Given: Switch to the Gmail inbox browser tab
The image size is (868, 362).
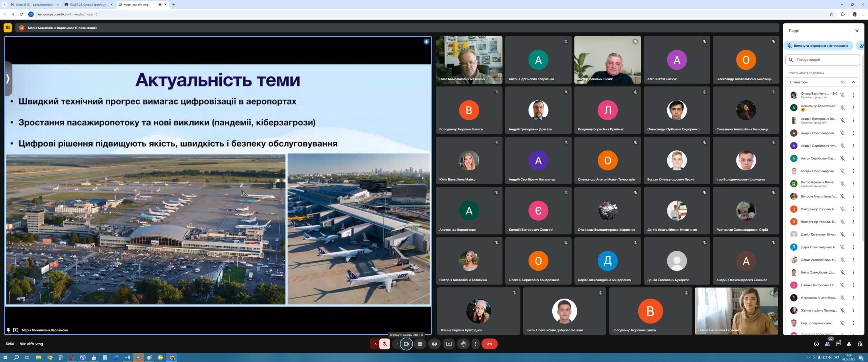Looking at the screenshot, I should point(34,5).
